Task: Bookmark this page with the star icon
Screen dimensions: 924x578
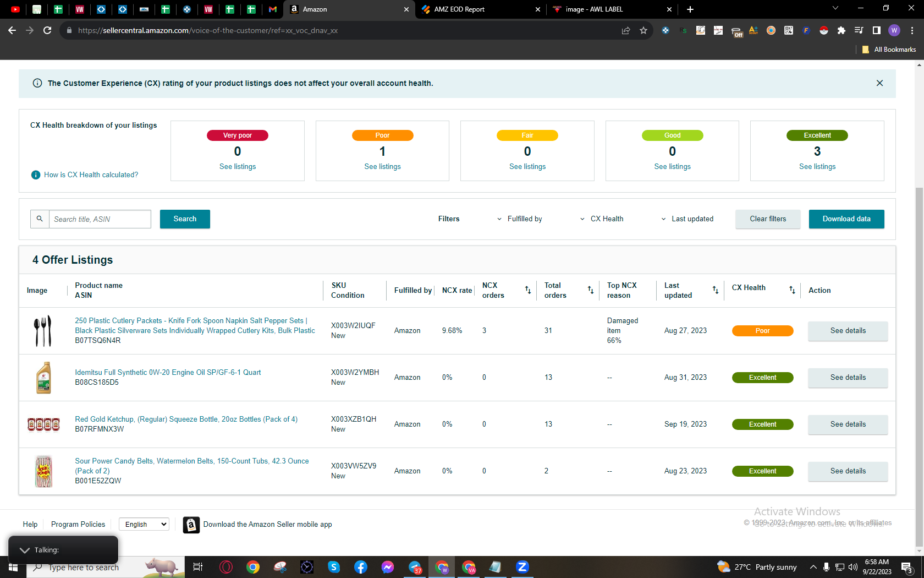Action: (x=643, y=30)
